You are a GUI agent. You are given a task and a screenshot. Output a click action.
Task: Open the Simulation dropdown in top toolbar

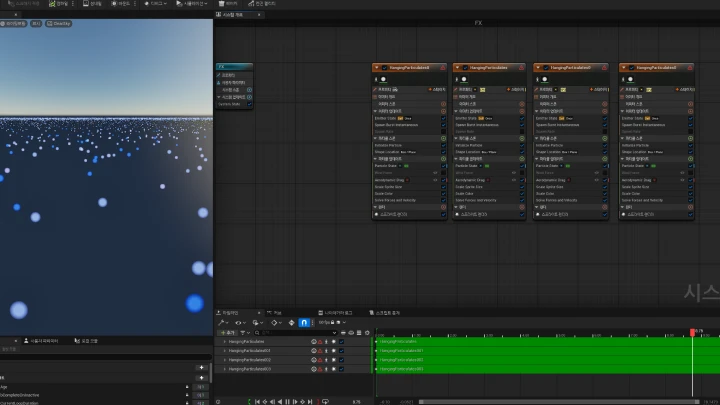point(191,4)
